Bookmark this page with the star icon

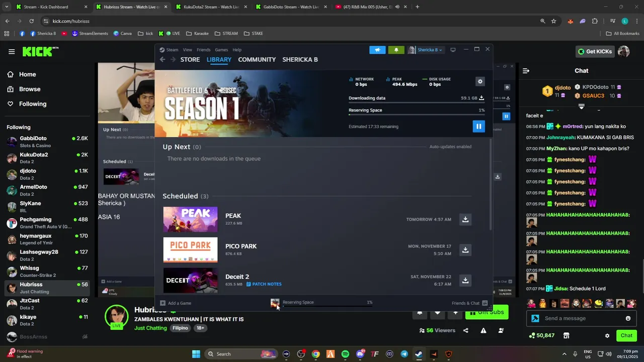click(553, 21)
